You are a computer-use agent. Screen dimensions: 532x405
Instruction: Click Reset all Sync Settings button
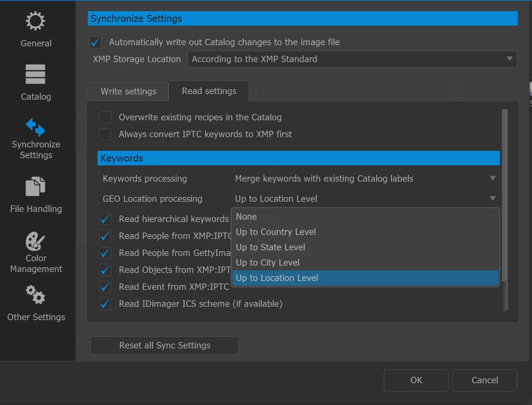tap(165, 346)
